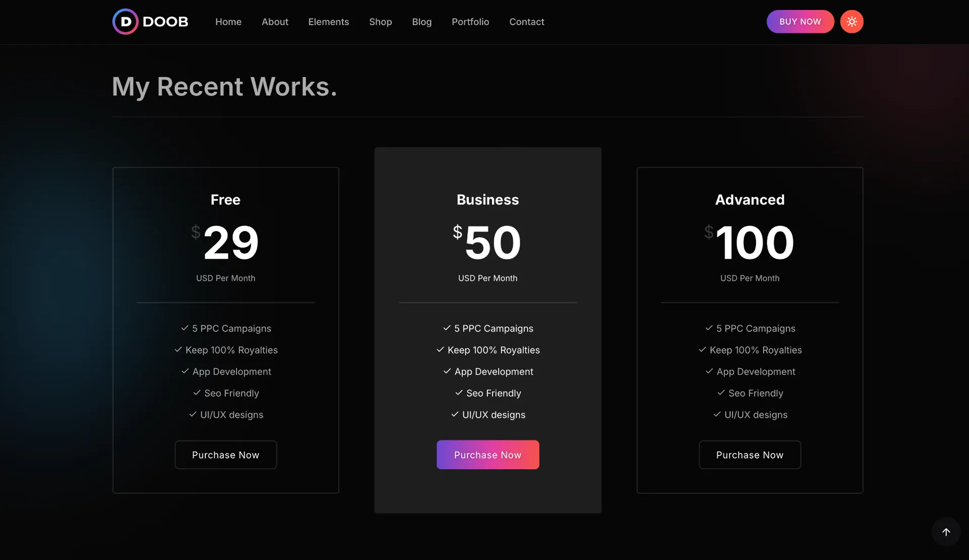Click checkmark beside Advanced UI/UX designs
Viewport: 969px width, 560px height.
[x=717, y=414]
